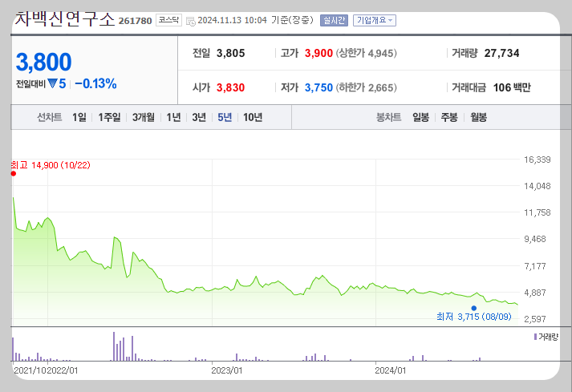Screen dimensions: 572x392
Task: Click the 거래대금 106 백만 value
Action: 512,88
